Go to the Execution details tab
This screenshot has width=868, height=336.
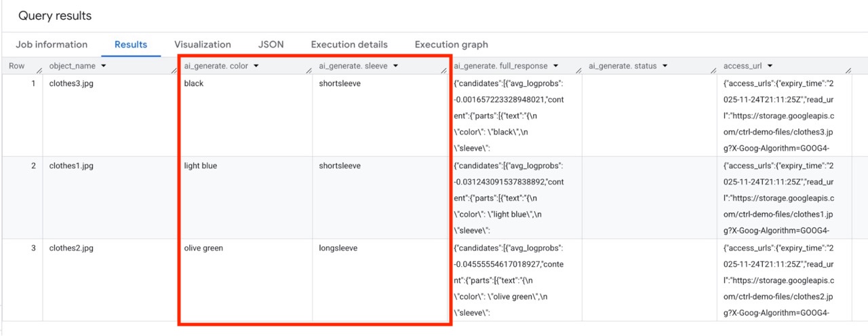pyautogui.click(x=349, y=45)
